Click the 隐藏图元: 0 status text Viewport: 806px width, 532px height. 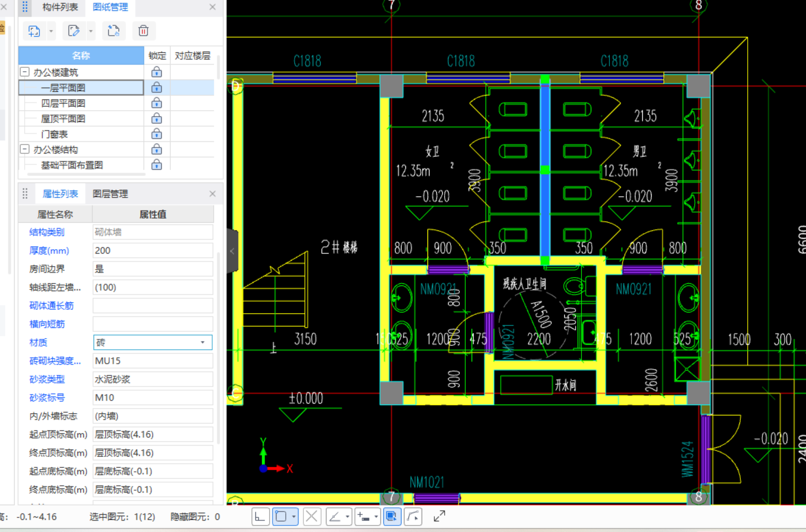195,517
